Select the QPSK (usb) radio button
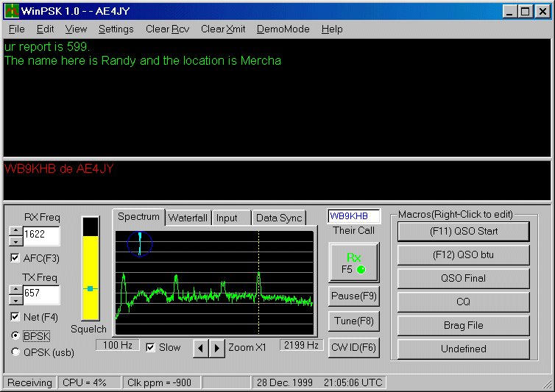The height and width of the screenshot is (392, 555). (15, 352)
